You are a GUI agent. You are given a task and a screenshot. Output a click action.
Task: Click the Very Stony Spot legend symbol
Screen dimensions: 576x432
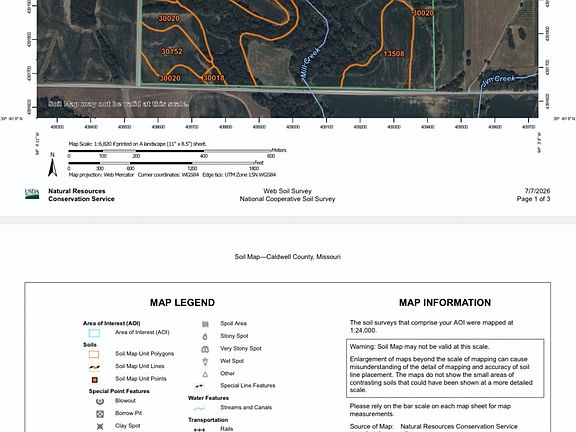coord(205,349)
